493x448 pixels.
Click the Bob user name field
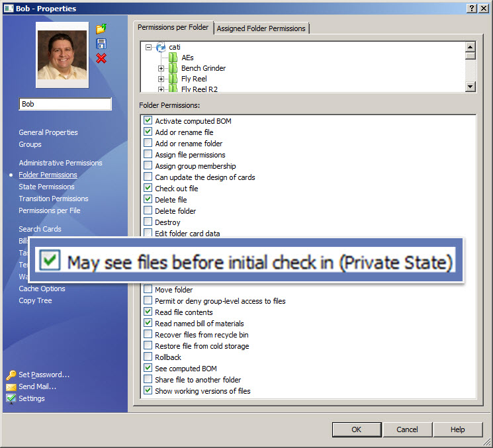[x=65, y=104]
